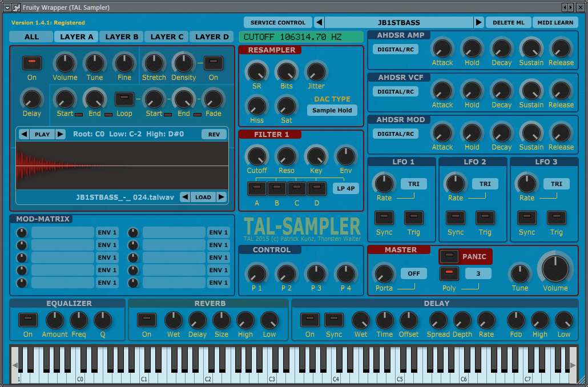Enable the Equalizer On switch
Image resolution: width=588 pixels, height=387 pixels.
pyautogui.click(x=28, y=320)
